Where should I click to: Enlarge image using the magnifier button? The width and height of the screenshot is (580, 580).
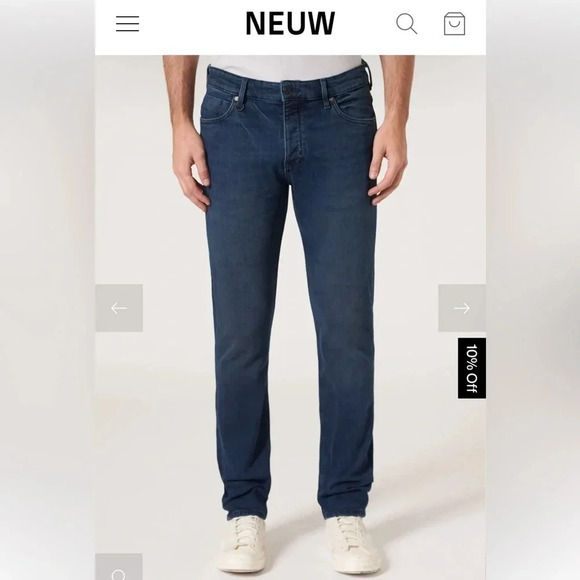pos(119,567)
